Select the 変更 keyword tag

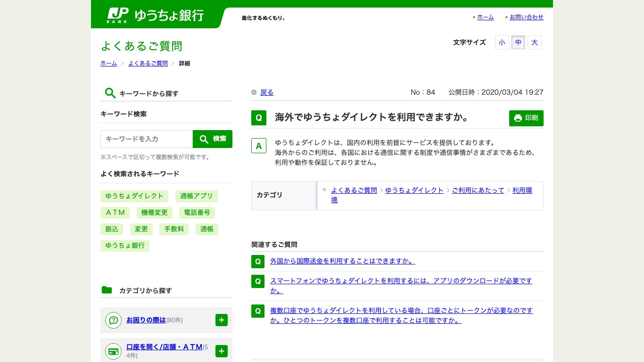pyautogui.click(x=141, y=229)
